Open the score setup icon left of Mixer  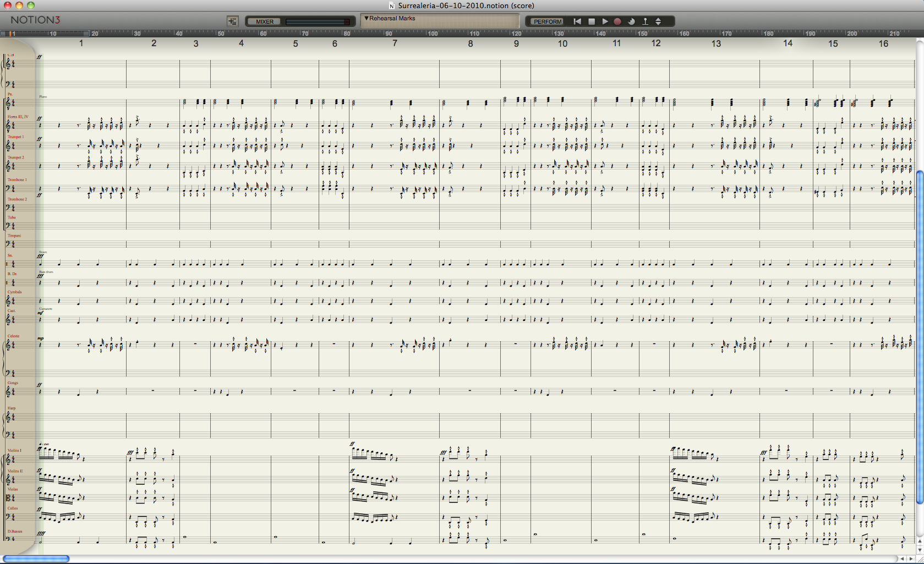click(x=232, y=21)
